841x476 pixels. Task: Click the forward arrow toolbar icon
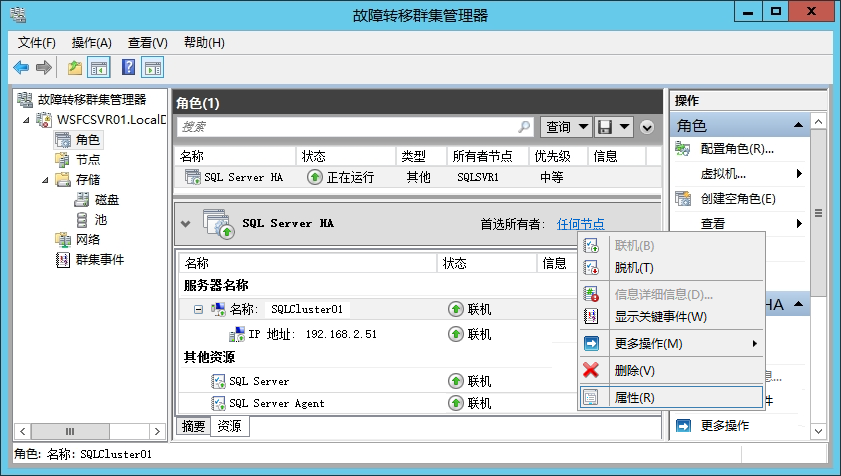[x=43, y=68]
